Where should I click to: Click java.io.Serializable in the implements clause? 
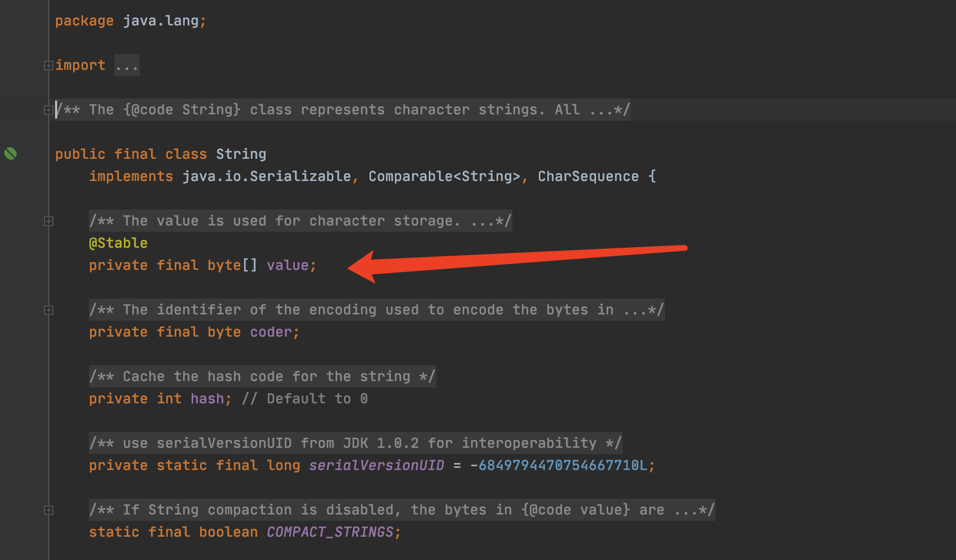[x=267, y=176]
